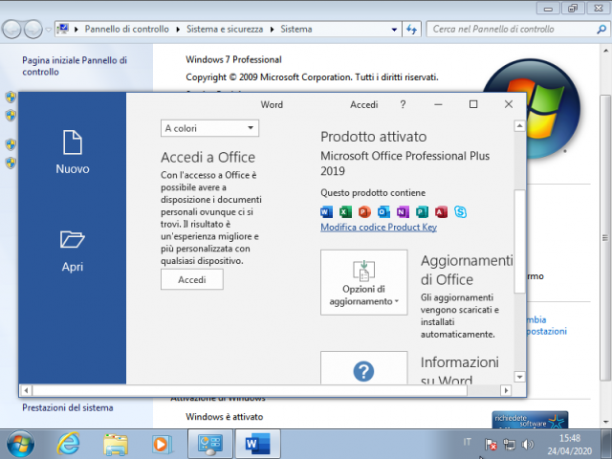Click the PowerPoint product icon
The height and width of the screenshot is (459, 612).
[x=365, y=212]
